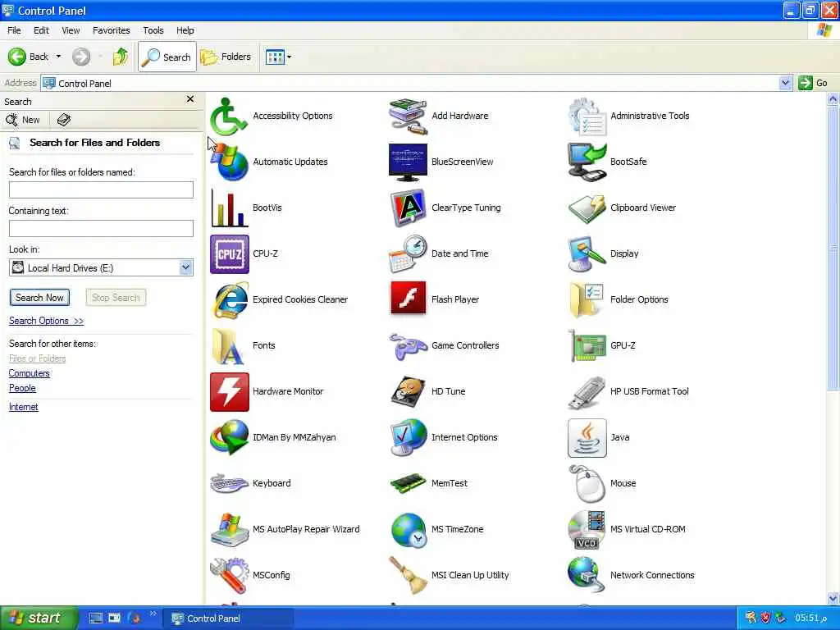Open ClearType Tuning icon
The width and height of the screenshot is (840, 630).
(408, 208)
